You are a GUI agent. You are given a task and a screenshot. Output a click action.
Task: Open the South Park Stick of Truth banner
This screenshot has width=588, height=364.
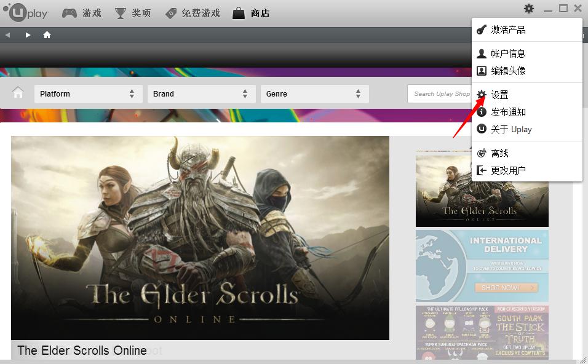(482, 333)
